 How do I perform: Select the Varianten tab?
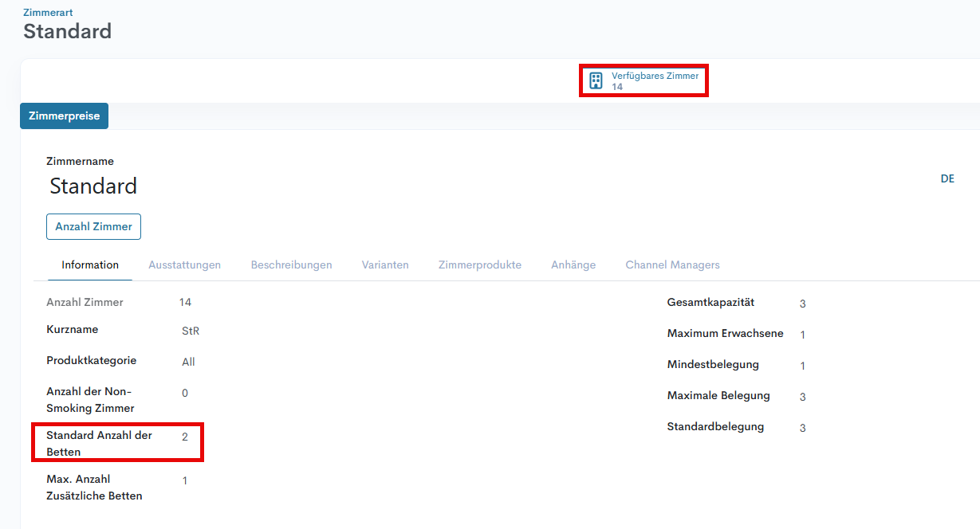point(385,264)
